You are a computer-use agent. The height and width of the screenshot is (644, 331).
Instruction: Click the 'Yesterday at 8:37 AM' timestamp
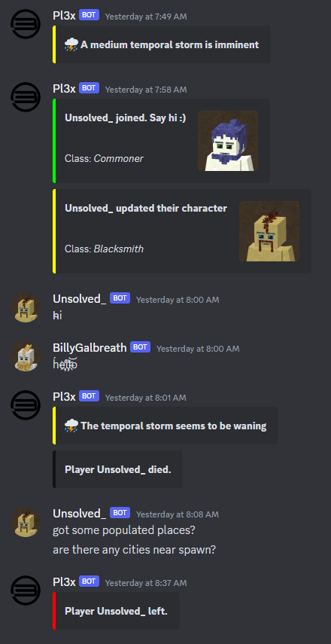point(146,583)
